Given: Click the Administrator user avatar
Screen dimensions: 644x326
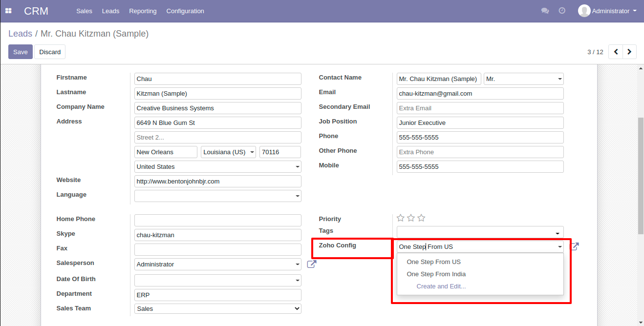Looking at the screenshot, I should 584,11.
